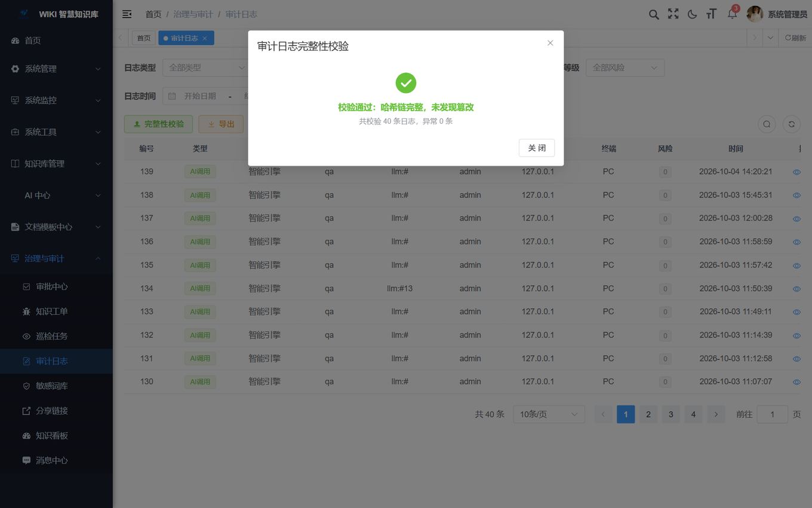Switch to the 首页 tab
This screenshot has height=508, width=812.
pyautogui.click(x=144, y=38)
